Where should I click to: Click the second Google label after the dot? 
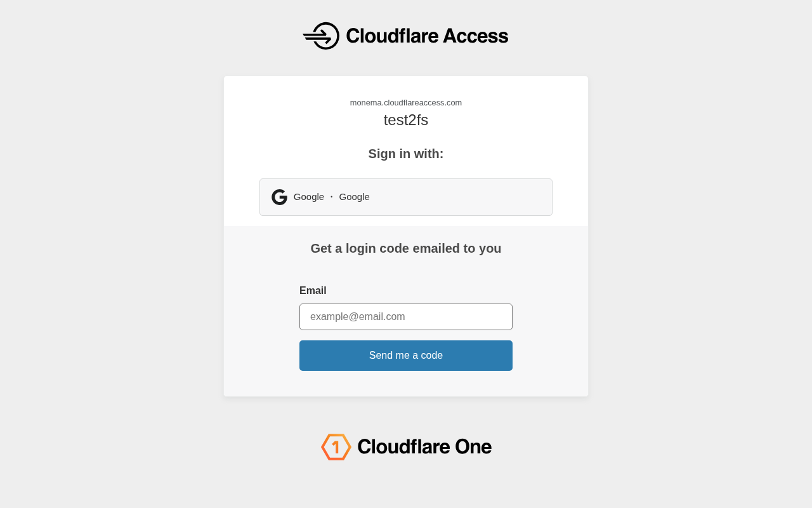tap(354, 197)
